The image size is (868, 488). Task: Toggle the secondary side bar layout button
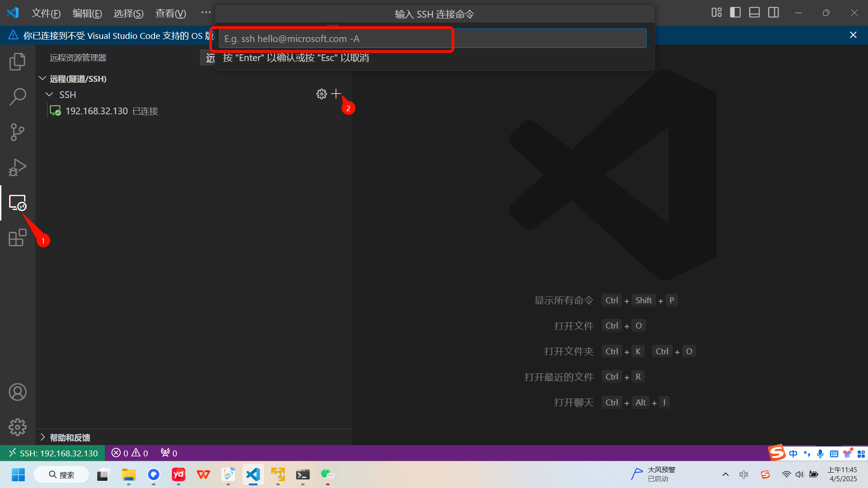coord(774,13)
